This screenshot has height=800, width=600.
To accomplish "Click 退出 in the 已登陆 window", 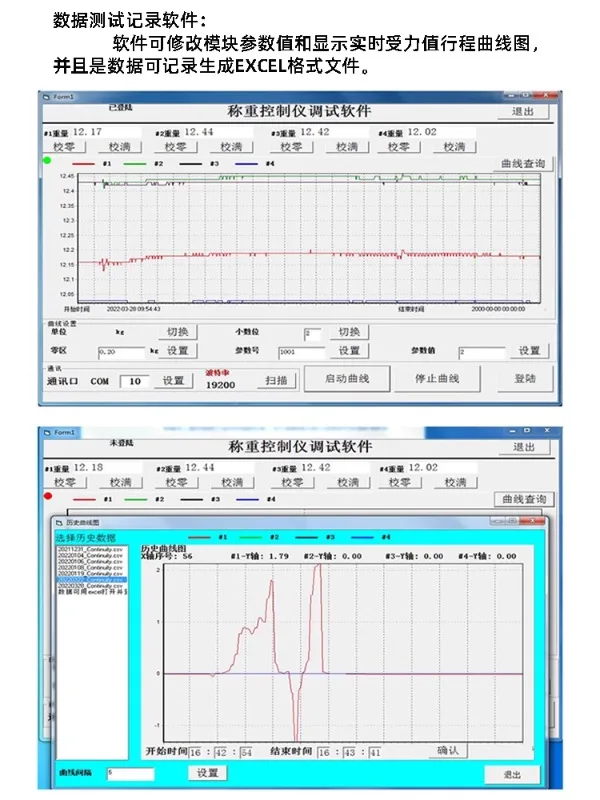I will [x=523, y=111].
